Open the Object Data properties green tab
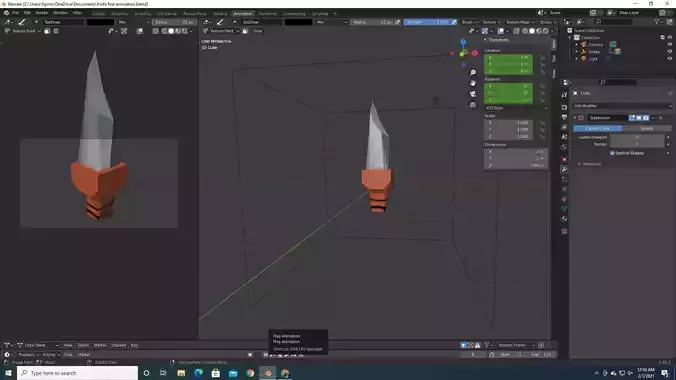 [564, 209]
